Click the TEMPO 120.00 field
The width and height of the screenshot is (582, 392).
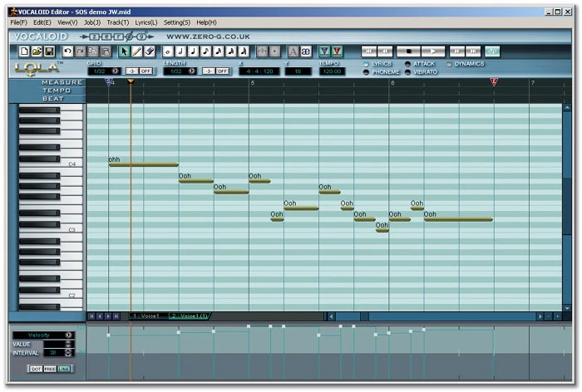332,71
